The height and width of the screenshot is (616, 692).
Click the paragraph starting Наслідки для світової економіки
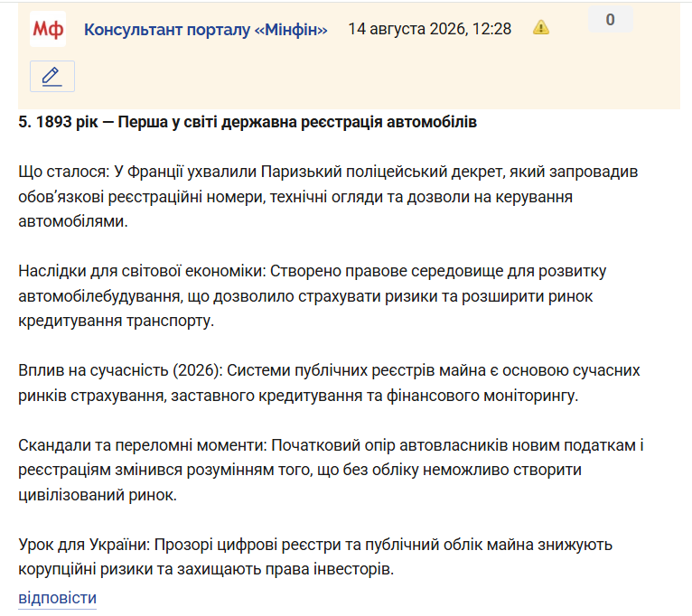click(313, 295)
